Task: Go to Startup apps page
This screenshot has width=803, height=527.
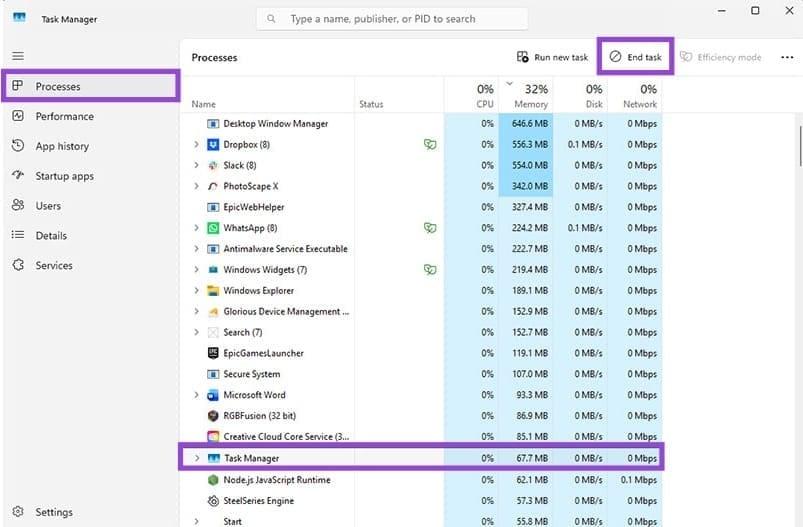Action: [x=64, y=176]
